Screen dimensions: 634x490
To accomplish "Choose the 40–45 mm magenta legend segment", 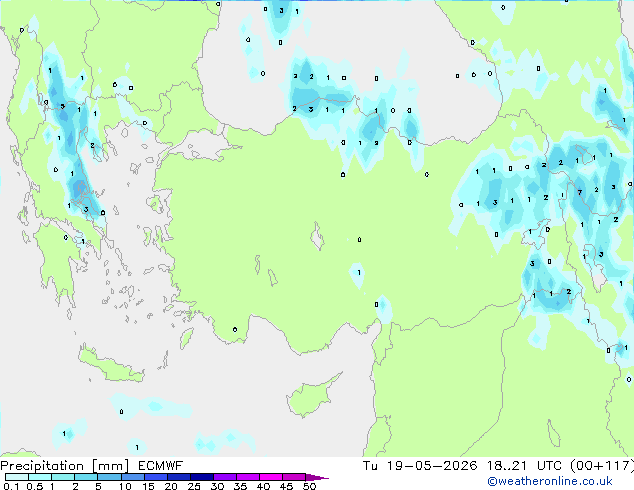I will 271,477.
